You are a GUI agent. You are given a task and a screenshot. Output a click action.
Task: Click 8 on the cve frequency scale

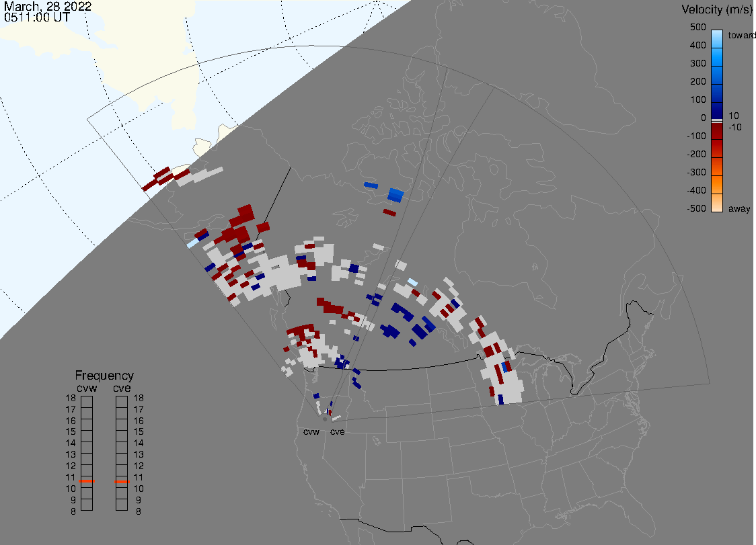(139, 511)
